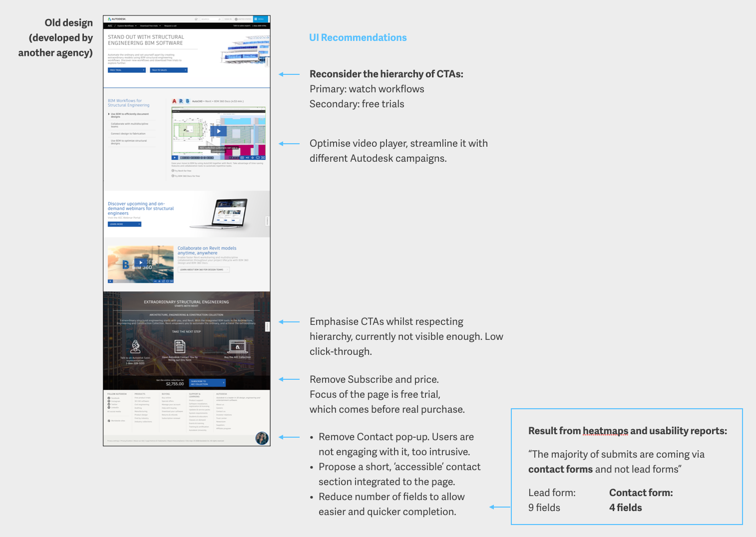The image size is (756, 537).
Task: Toggle fullscreen on the workflow video
Action: tap(263, 158)
